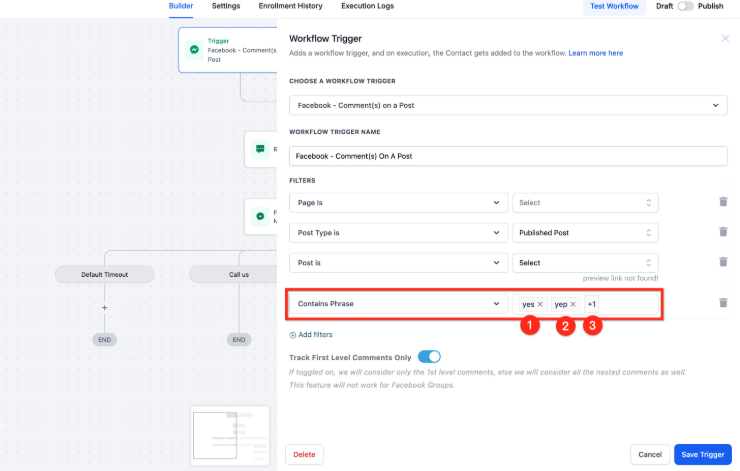Switch to the Settings tab
The height and width of the screenshot is (471, 740).
point(225,6)
